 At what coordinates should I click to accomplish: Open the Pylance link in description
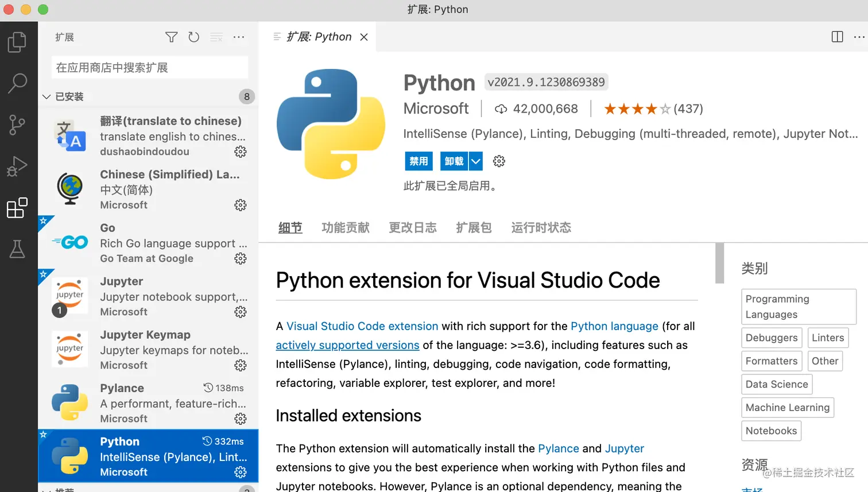pos(558,448)
